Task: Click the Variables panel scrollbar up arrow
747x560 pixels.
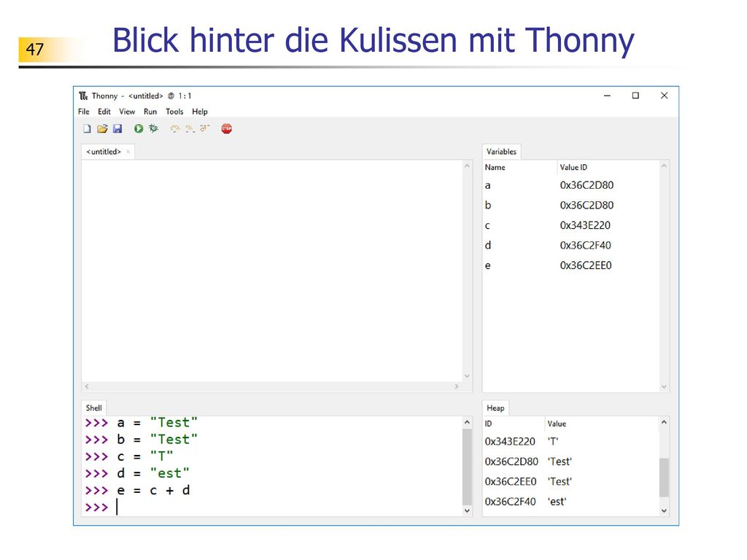Action: [x=664, y=166]
